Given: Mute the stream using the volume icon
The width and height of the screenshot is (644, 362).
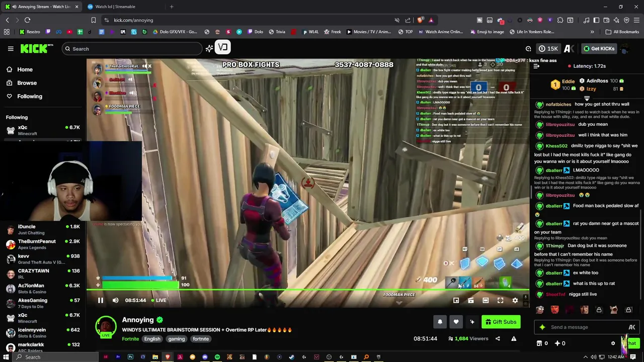Looking at the screenshot, I should tap(115, 300).
